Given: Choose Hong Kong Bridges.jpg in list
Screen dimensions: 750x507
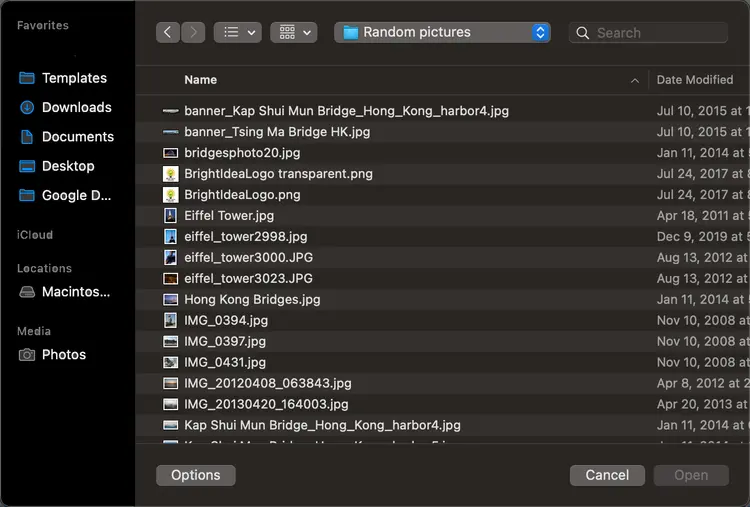Looking at the screenshot, I should click(252, 299).
